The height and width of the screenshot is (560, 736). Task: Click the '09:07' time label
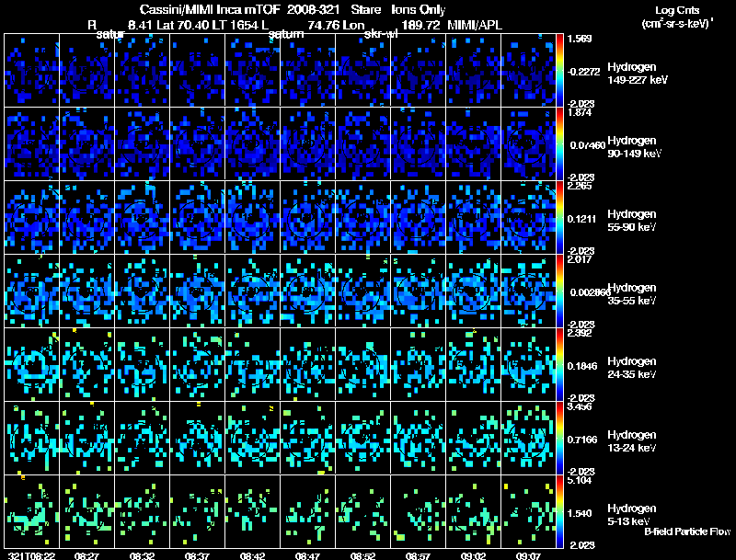pyautogui.click(x=528, y=555)
